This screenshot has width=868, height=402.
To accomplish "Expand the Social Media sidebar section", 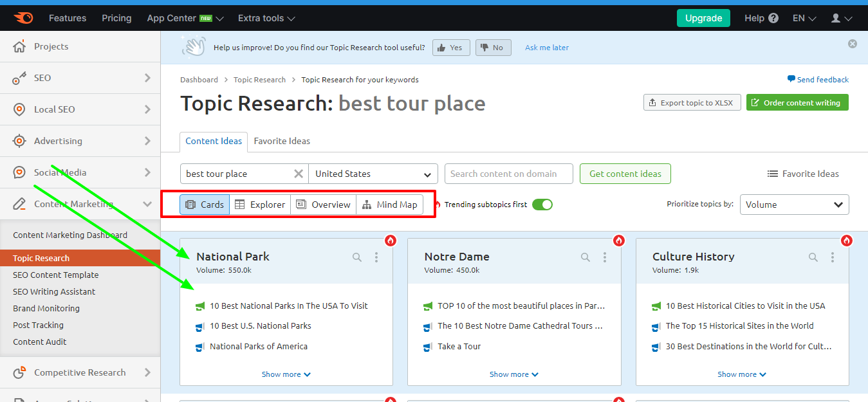I will (147, 172).
